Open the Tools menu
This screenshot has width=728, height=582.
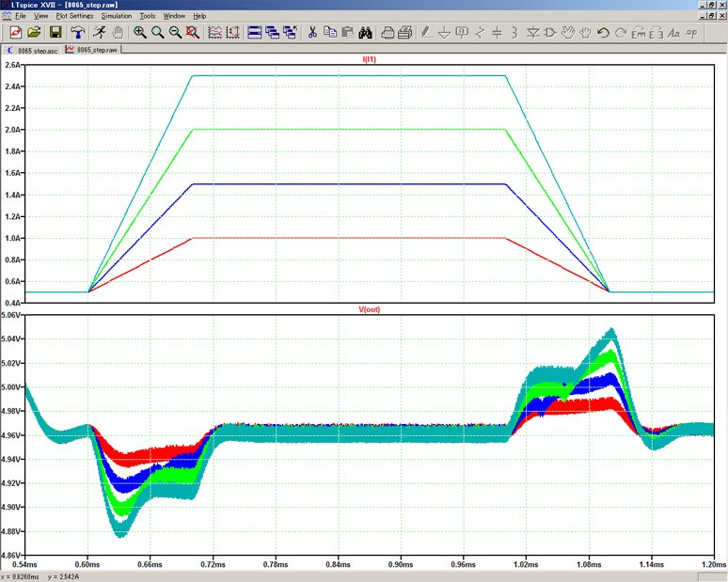tap(147, 16)
